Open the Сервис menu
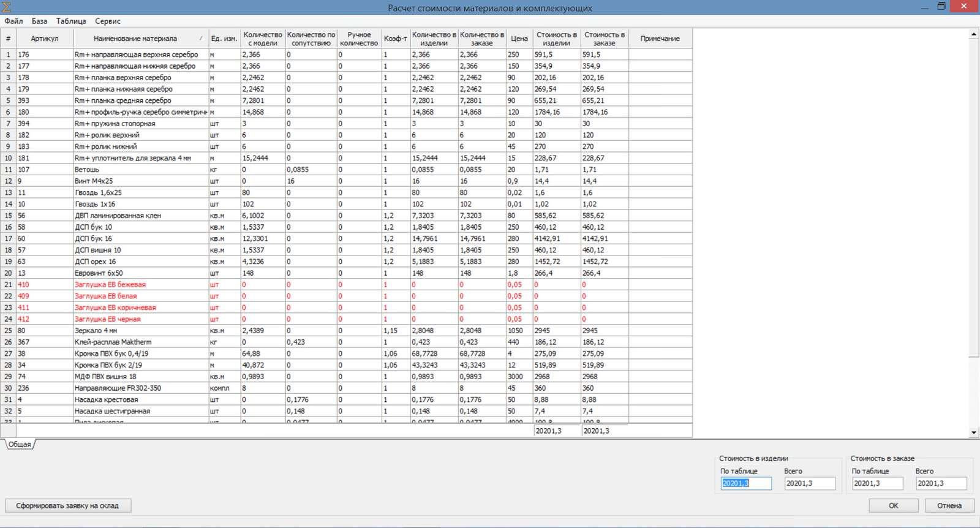 coord(108,21)
